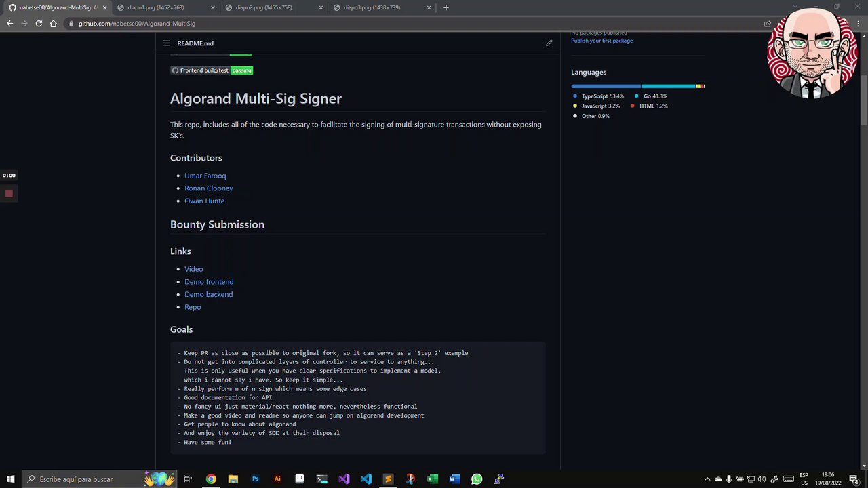This screenshot has width=868, height=488.
Task: Open the README table of contents icon
Action: click(x=167, y=43)
